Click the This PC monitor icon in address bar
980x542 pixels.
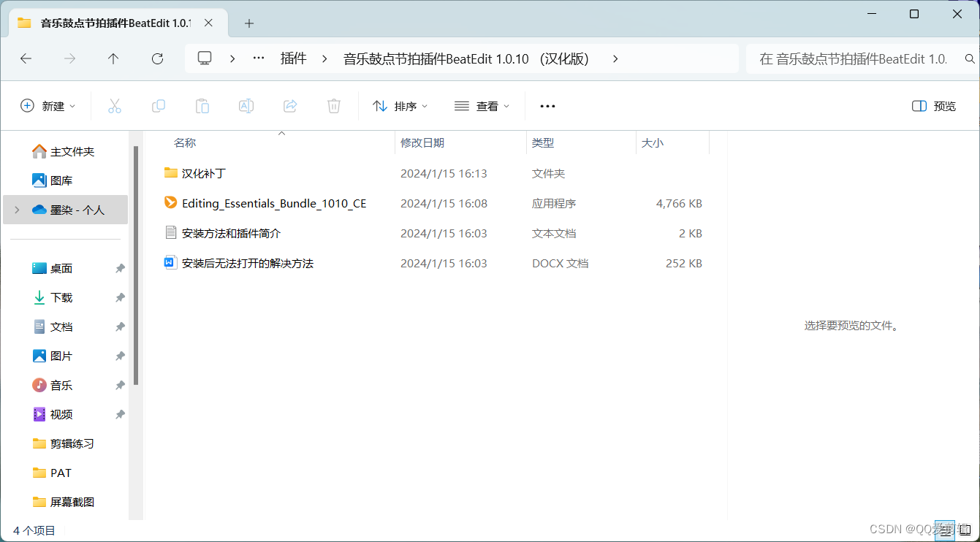(x=205, y=58)
